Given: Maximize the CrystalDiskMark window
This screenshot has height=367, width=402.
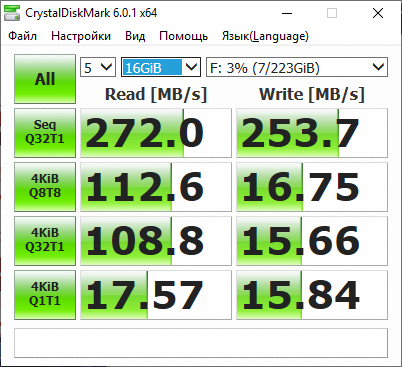Looking at the screenshot, I should point(332,13).
